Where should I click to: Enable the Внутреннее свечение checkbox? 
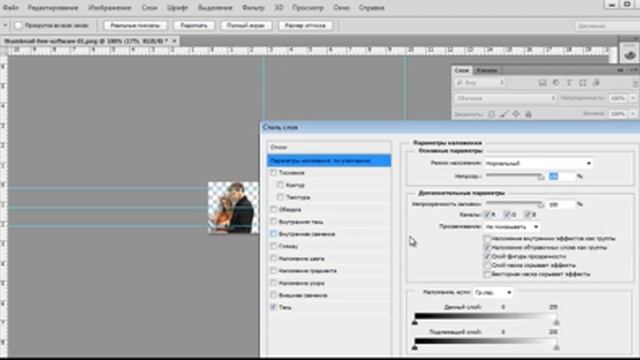click(273, 234)
